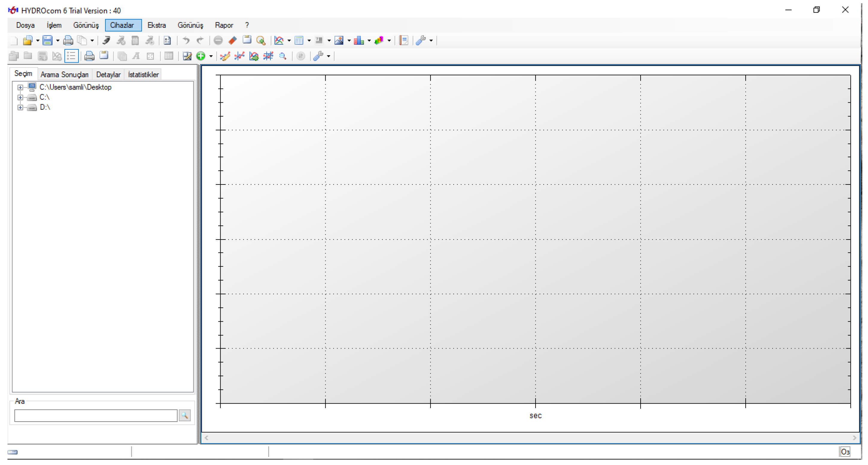
Task: Click the search button beside the Ara field
Action: 185,415
